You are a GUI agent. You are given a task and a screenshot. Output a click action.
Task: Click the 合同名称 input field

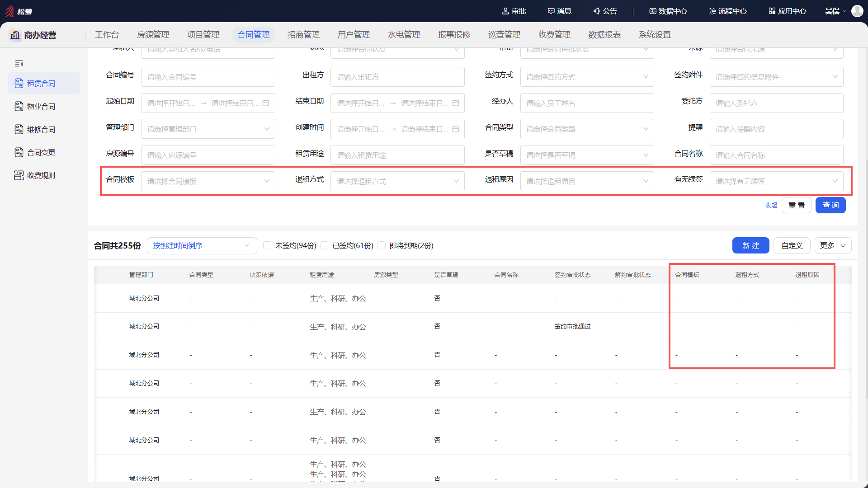coord(776,155)
